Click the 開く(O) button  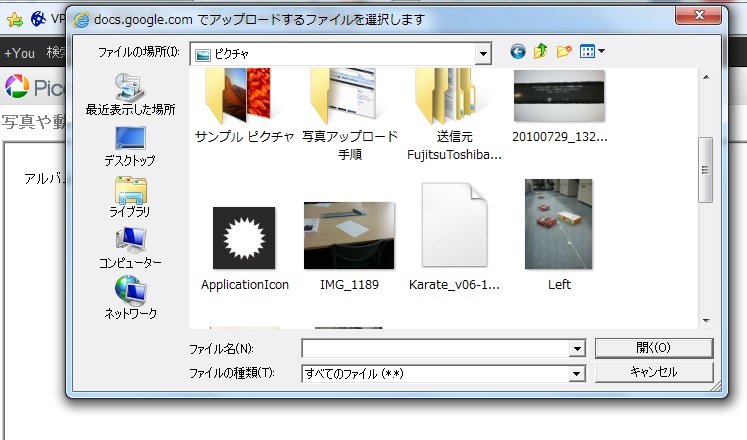tap(653, 347)
